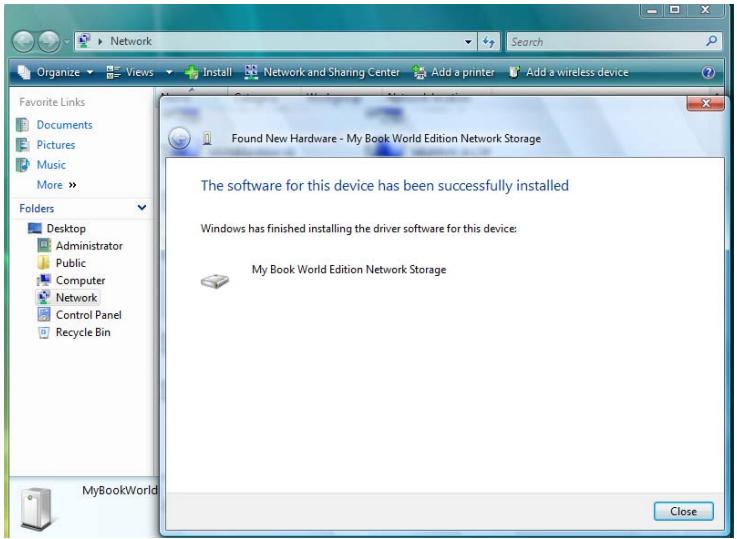Click the Computer icon in the tree

[44, 280]
